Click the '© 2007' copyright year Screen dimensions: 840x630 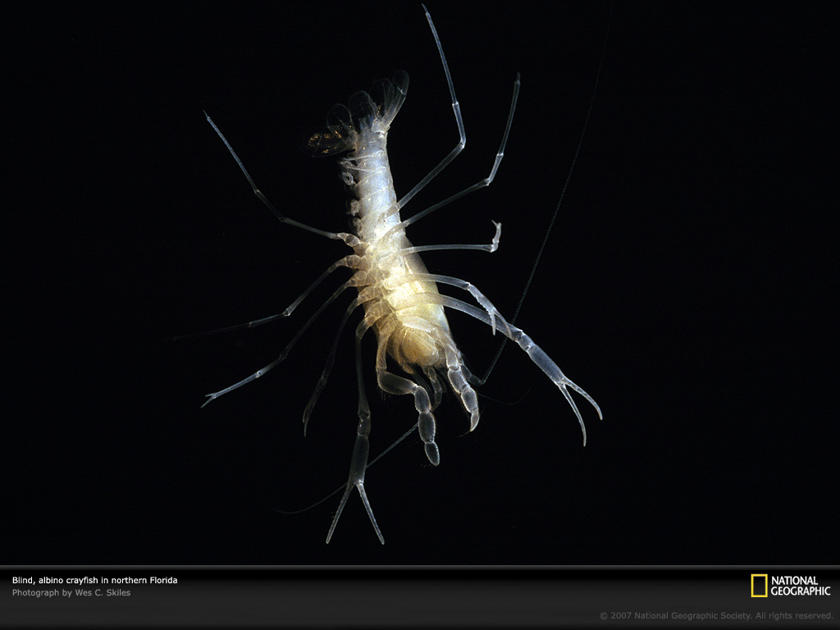pyautogui.click(x=615, y=615)
